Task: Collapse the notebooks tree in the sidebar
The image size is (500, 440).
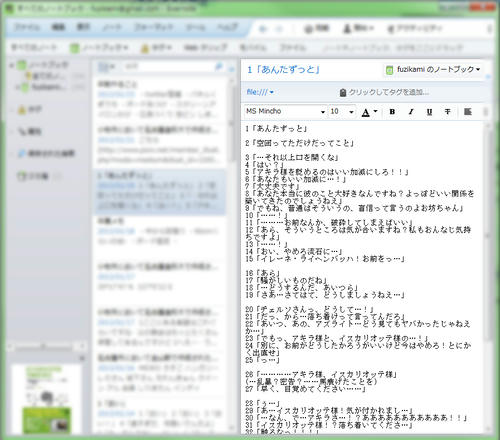Action: (12, 65)
